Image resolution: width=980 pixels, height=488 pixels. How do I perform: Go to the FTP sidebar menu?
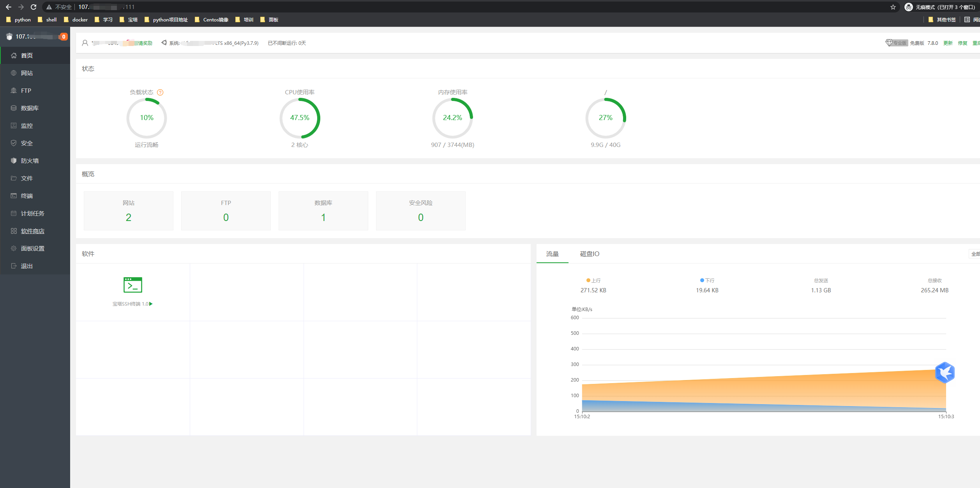coord(35,90)
